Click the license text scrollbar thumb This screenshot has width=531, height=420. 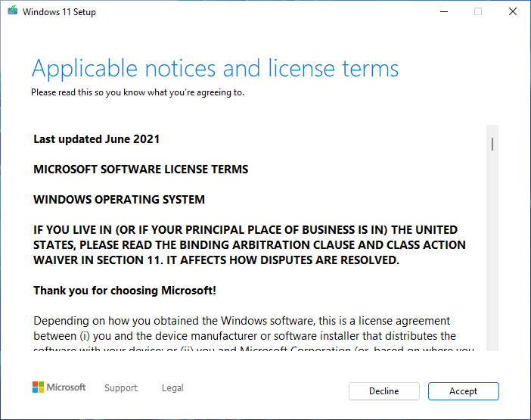[492, 144]
